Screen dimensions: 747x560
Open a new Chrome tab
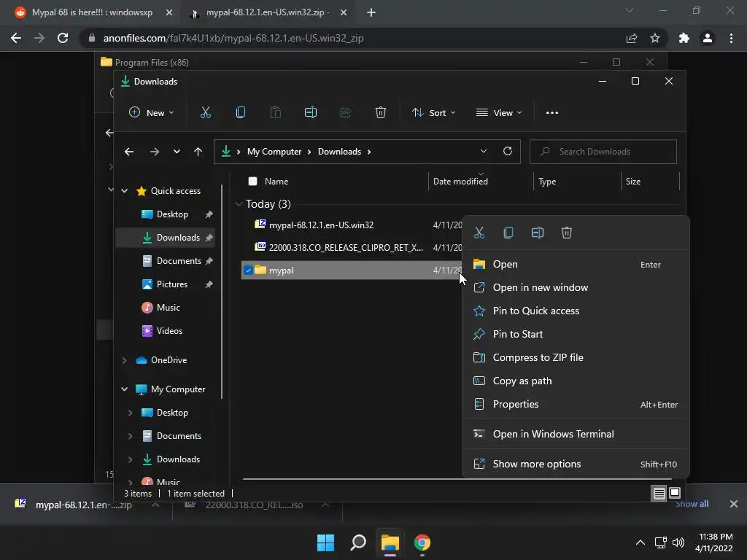(371, 12)
